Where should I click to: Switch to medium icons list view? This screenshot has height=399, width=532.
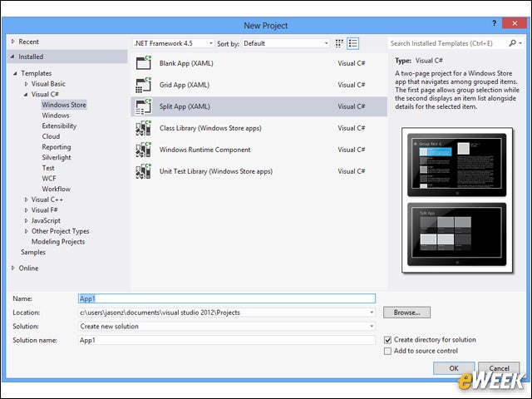(352, 43)
